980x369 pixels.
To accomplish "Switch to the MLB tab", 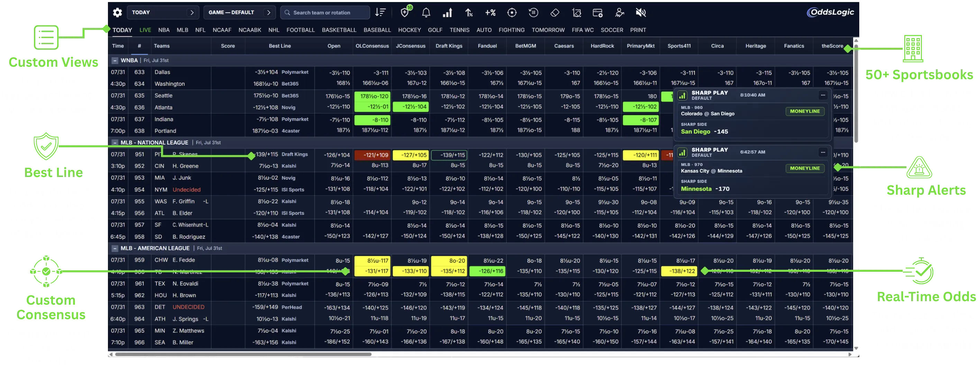I will tap(182, 30).
